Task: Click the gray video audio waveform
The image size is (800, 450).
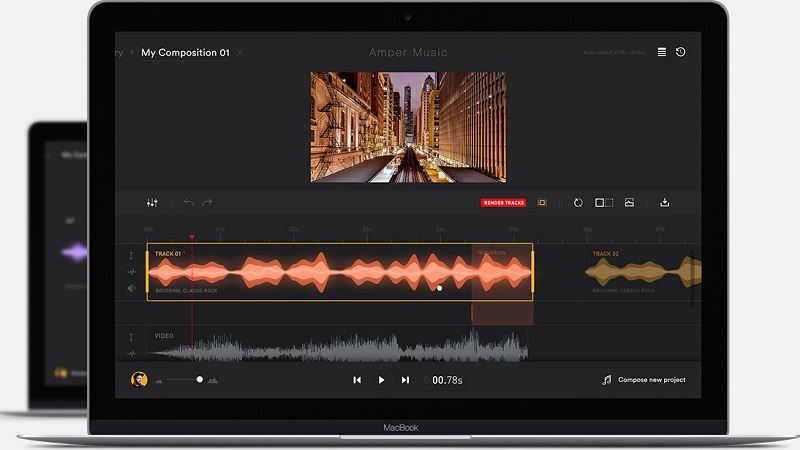Action: pos(339,345)
